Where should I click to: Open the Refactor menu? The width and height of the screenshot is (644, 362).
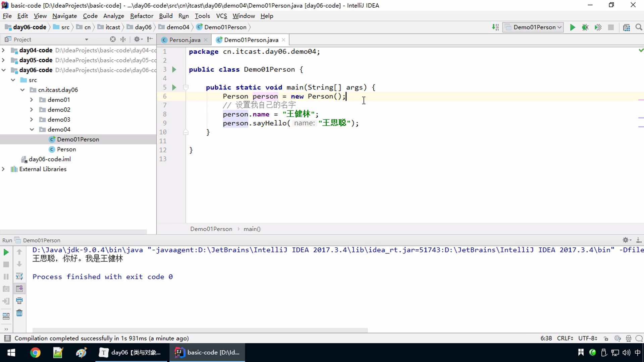142,16
